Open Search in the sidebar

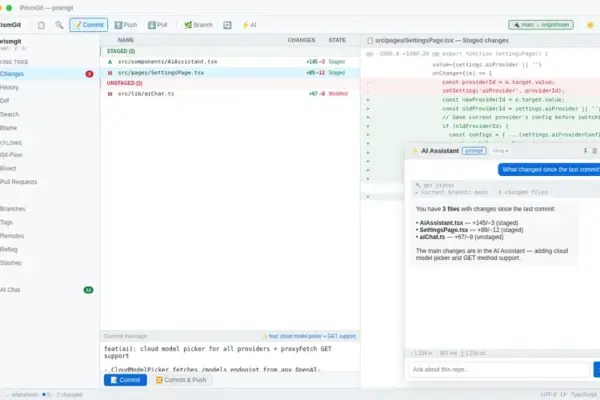[x=48, y=114]
